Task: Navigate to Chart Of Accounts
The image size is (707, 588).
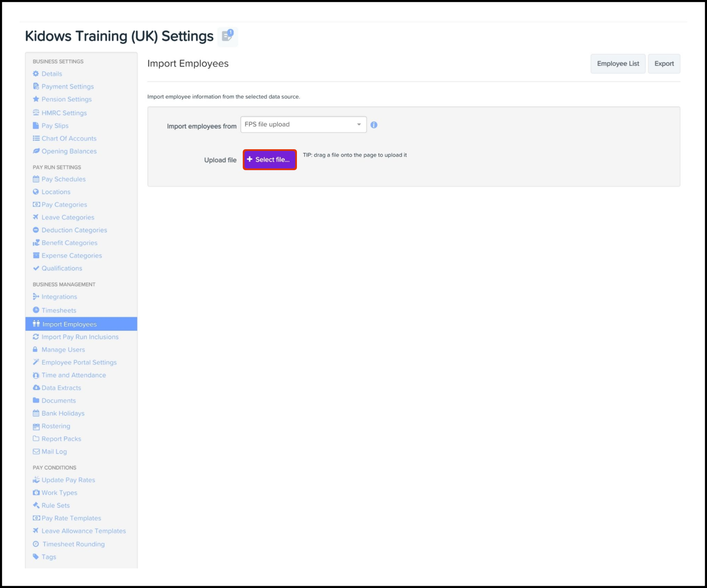Action: [x=69, y=138]
